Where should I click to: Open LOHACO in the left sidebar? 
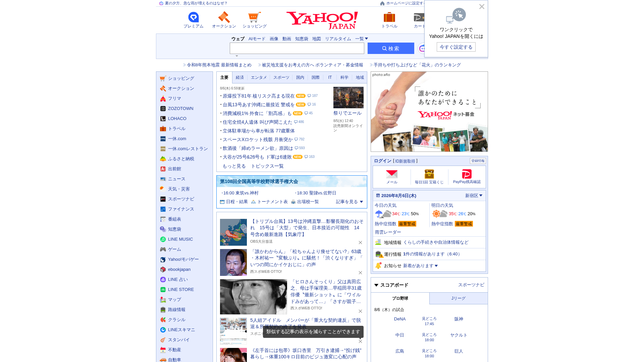click(177, 119)
